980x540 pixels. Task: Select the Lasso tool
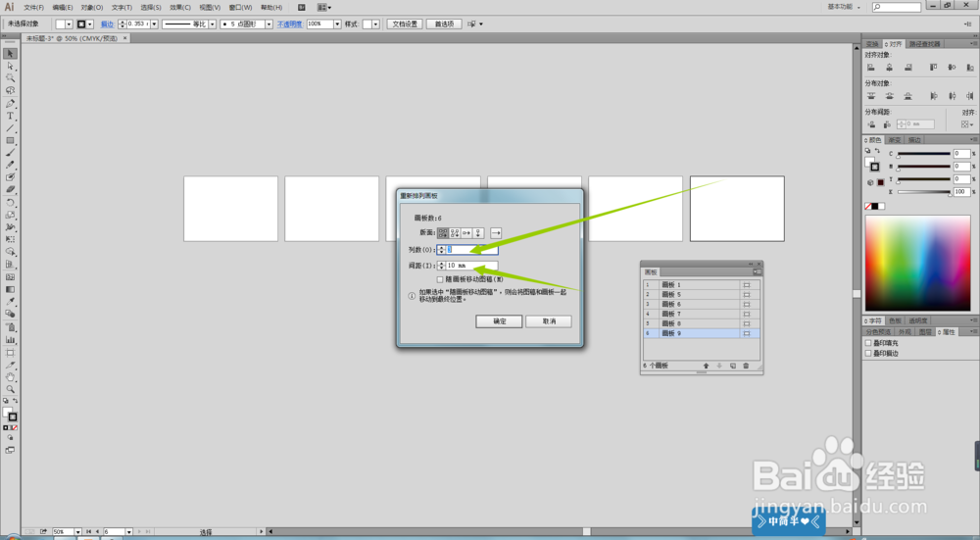10,90
